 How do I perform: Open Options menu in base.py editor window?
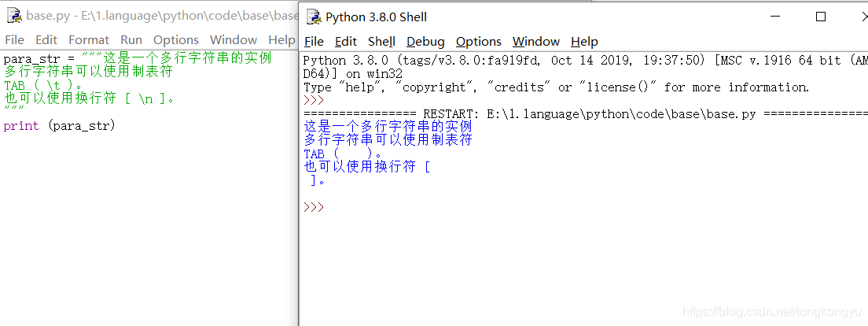pos(176,40)
